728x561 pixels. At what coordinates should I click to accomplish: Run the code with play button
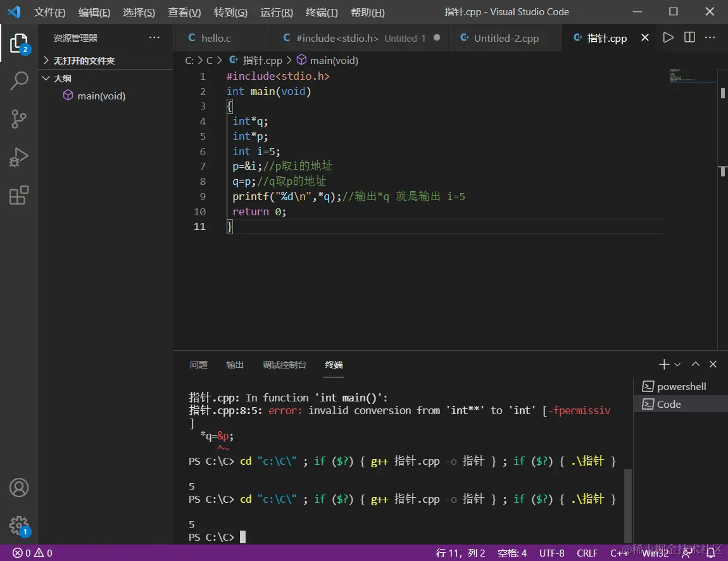coord(668,38)
